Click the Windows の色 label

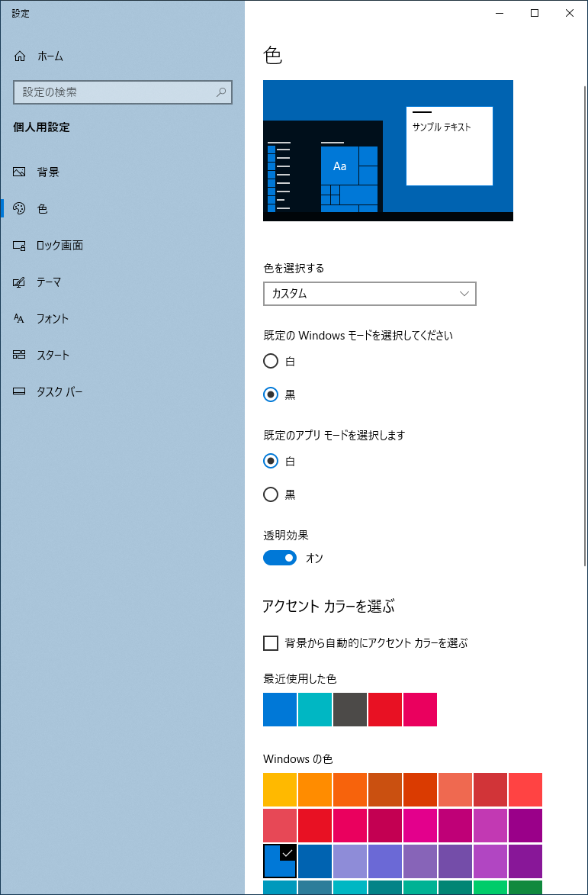click(x=297, y=759)
